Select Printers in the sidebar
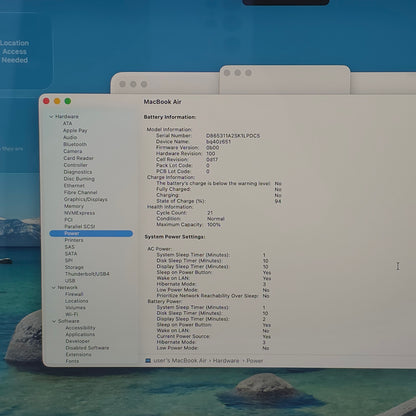Screen dimensions: 416x416 (x=74, y=240)
